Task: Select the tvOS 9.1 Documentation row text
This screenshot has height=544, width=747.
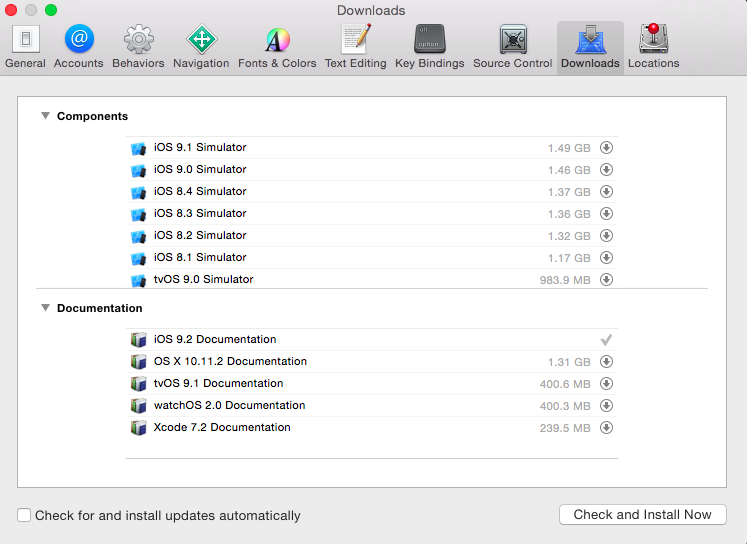Action: click(218, 383)
